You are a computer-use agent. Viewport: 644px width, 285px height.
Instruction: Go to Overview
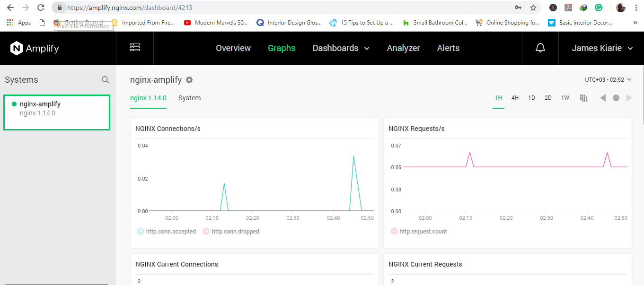(233, 48)
